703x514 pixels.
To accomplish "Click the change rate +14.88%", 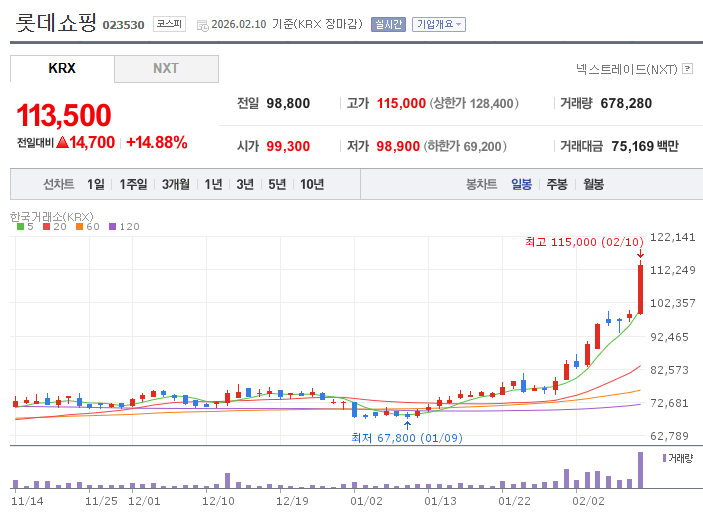I will pyautogui.click(x=157, y=143).
